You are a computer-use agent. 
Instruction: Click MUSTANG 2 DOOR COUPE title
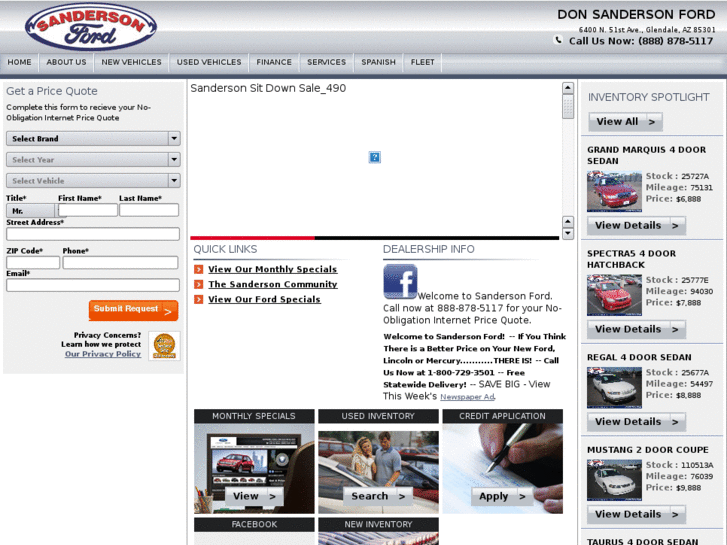coord(648,450)
